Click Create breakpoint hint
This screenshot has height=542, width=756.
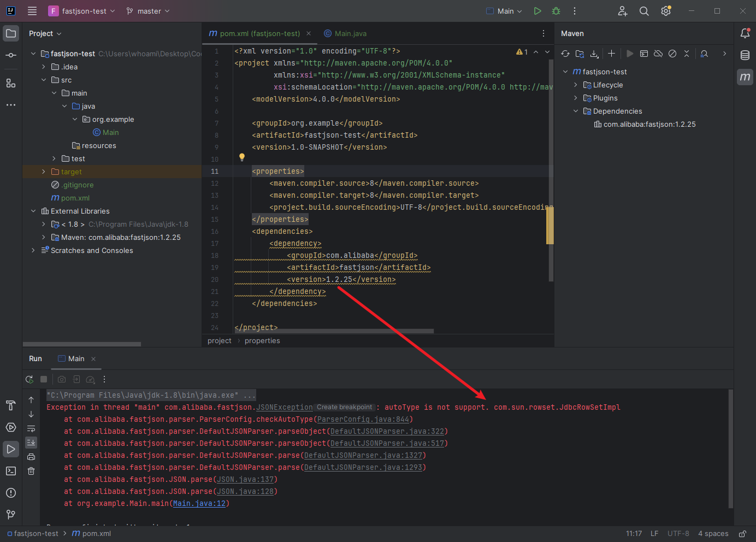[344, 407]
